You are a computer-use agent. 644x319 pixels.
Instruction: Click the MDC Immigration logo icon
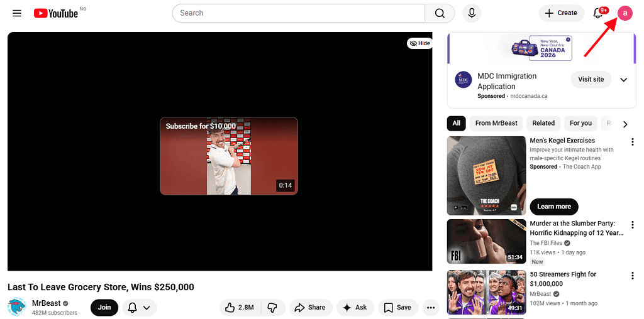coord(464,80)
